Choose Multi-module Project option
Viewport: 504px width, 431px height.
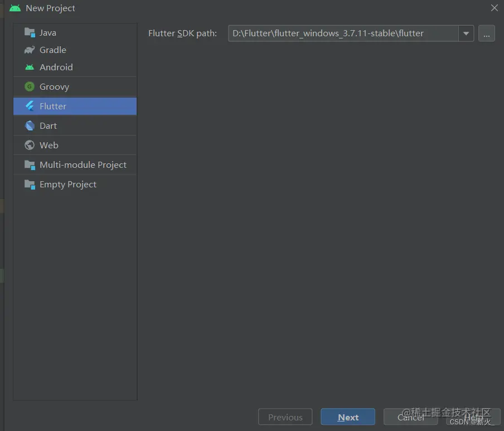coord(75,165)
